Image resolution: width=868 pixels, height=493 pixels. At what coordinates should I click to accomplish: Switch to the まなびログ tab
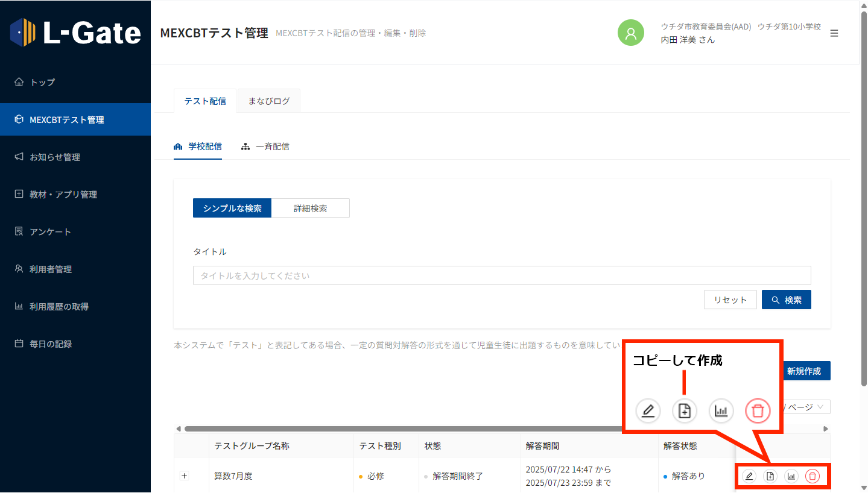pyautogui.click(x=269, y=101)
